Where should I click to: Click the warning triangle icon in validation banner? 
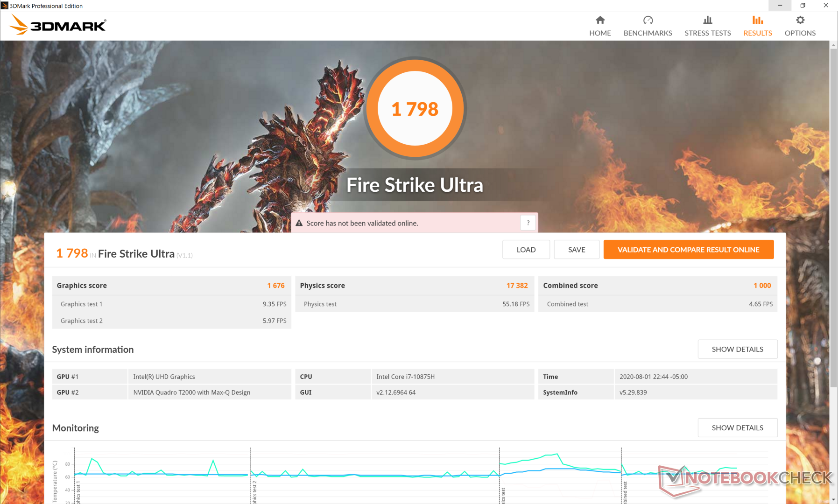coord(299,223)
